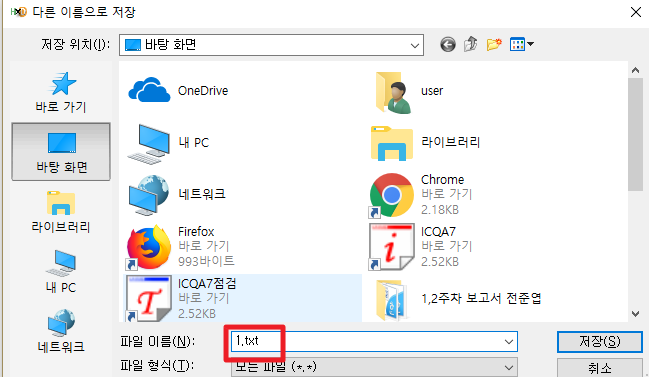Close the 다른 이름으로 저장 dialog
The height and width of the screenshot is (377, 654).
pyautogui.click(x=636, y=12)
